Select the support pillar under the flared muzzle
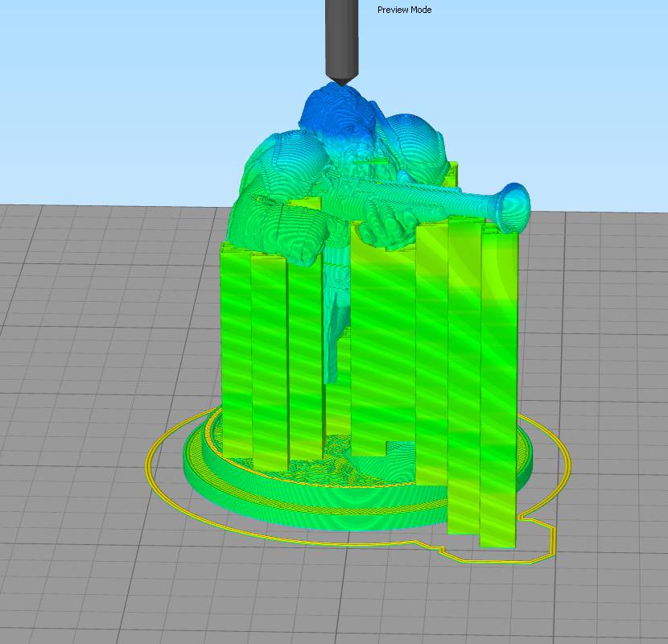This screenshot has width=668, height=644. click(498, 386)
